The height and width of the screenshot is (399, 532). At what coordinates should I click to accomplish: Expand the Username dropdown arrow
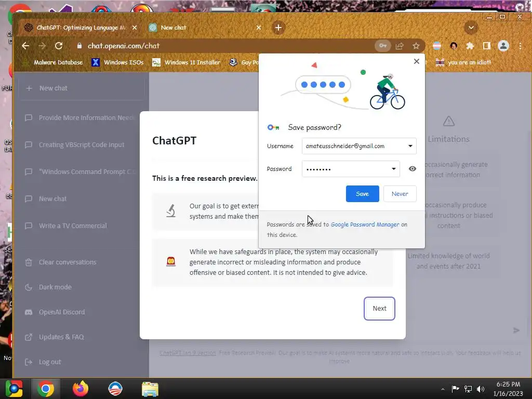pos(410,146)
